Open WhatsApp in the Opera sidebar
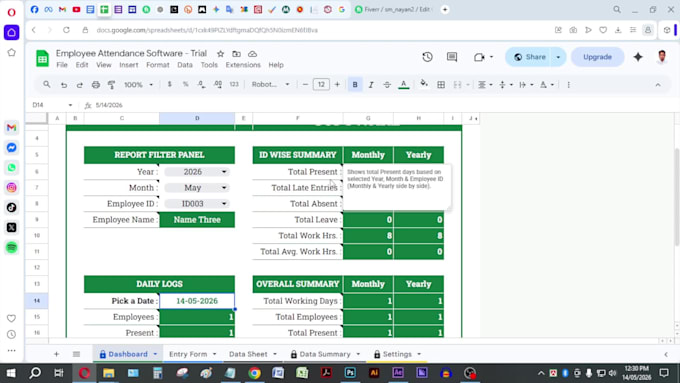Image resolution: width=680 pixels, height=383 pixels. (x=12, y=168)
